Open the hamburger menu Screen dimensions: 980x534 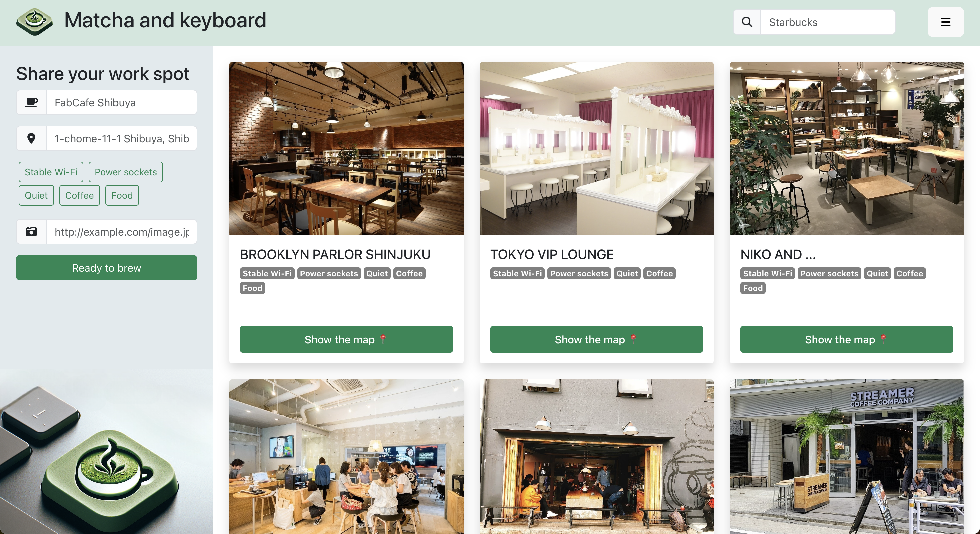click(945, 22)
